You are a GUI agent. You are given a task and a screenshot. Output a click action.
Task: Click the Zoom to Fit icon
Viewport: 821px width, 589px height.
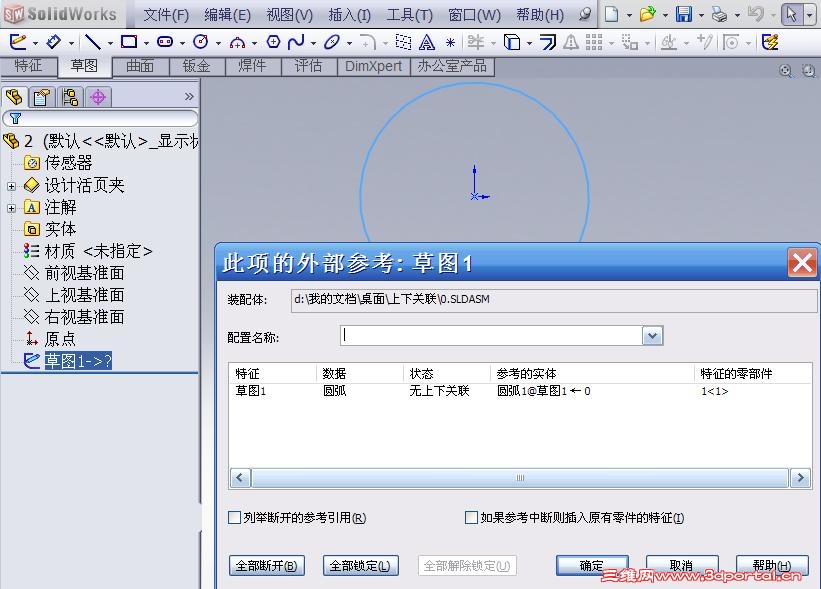pyautogui.click(x=785, y=71)
